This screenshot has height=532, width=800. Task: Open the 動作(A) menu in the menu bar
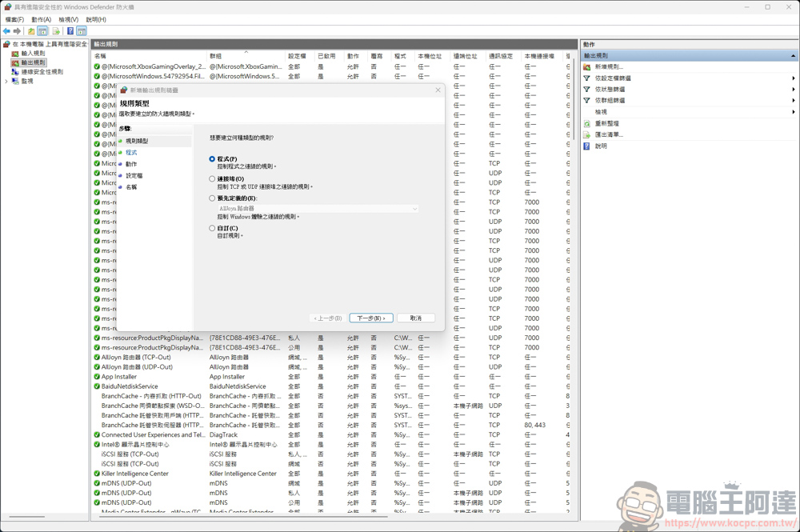click(42, 19)
